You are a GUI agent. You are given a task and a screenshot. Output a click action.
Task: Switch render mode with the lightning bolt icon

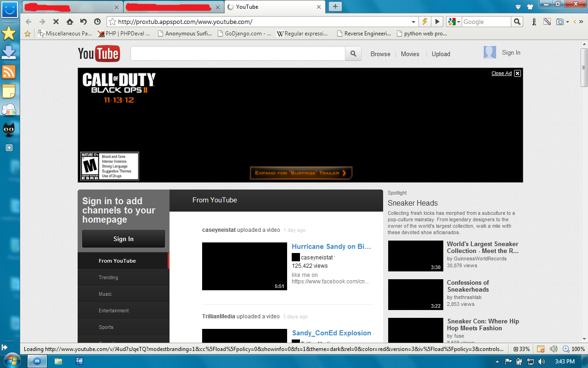click(x=425, y=22)
